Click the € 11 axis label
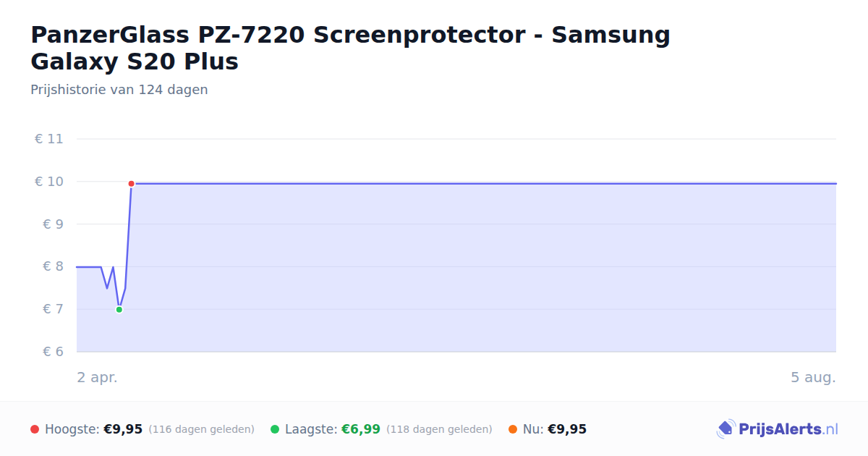The height and width of the screenshot is (456, 868). pyautogui.click(x=49, y=139)
